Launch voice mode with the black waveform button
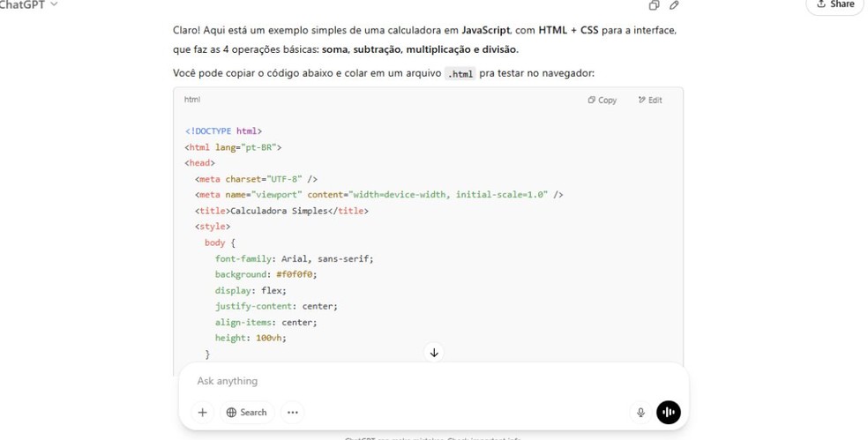 pos(669,413)
